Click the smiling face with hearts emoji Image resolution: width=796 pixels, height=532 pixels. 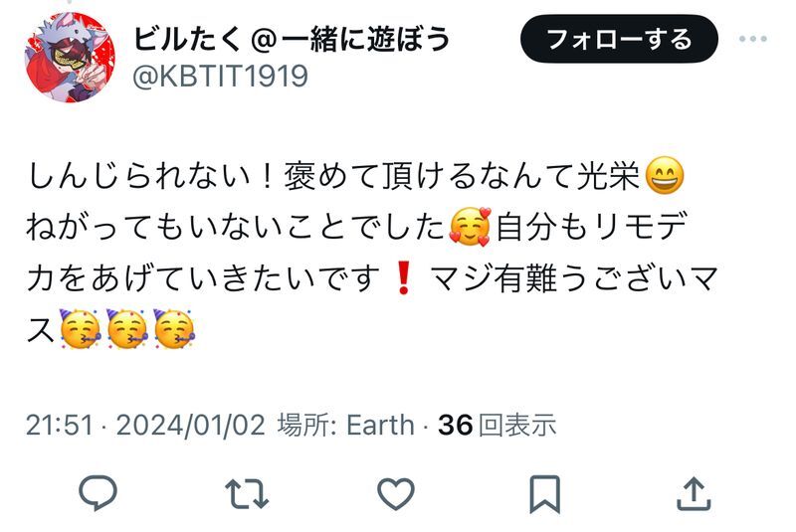(471, 227)
